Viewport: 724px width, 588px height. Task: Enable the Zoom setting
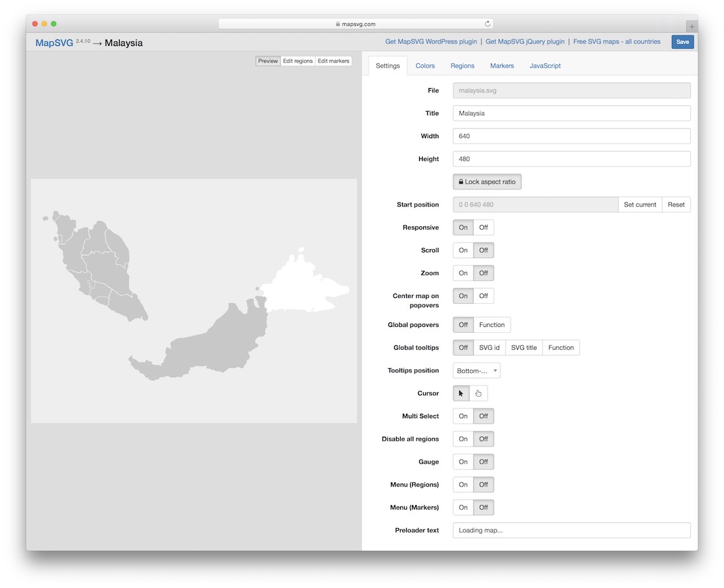463,273
